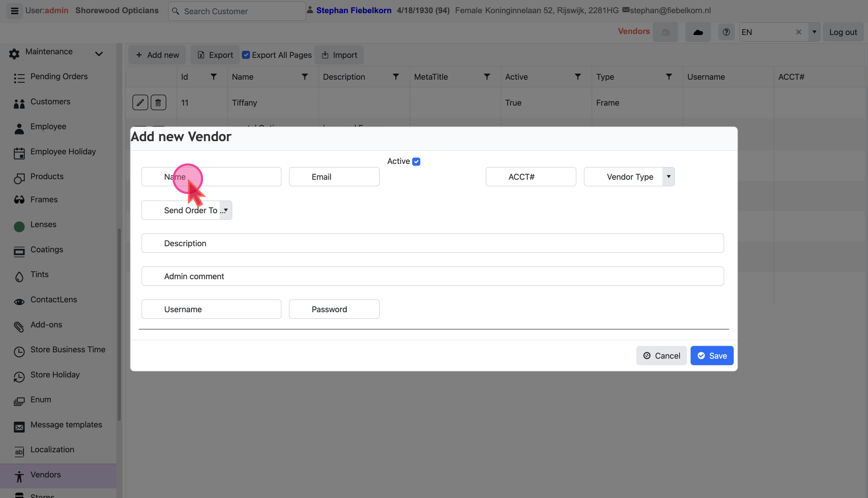The width and height of the screenshot is (868, 498).
Task: Open the Id column filter
Action: coord(214,77)
